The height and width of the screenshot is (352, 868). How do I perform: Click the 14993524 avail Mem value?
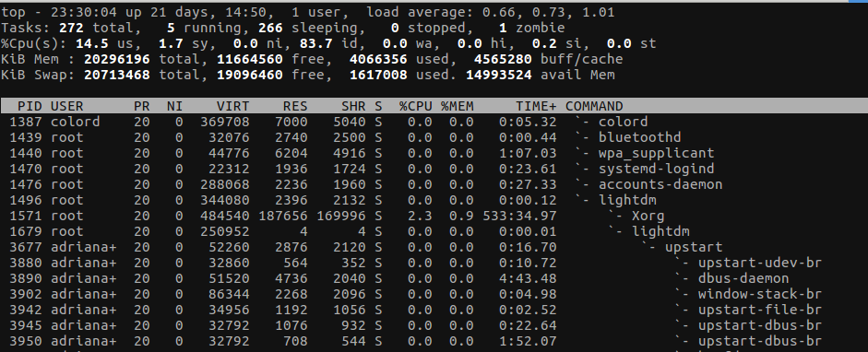[499, 75]
